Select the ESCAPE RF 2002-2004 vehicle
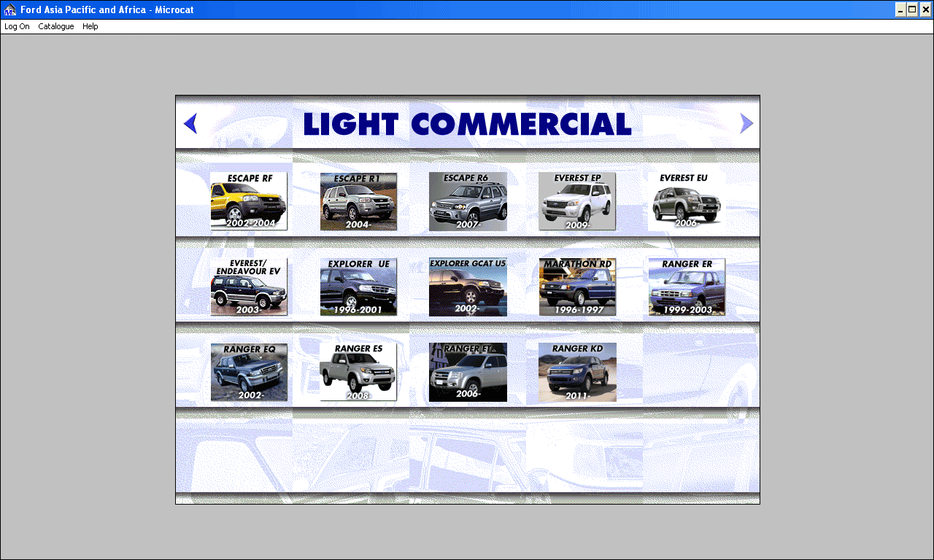Screen dimensions: 934x560 coord(249,201)
